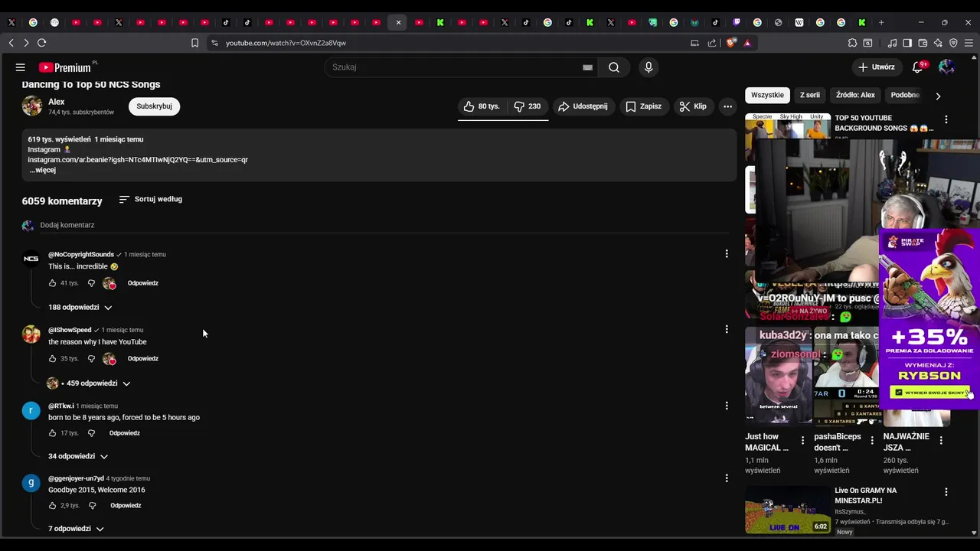
Task: Open Leo AI sparkle icon
Action: (938, 43)
